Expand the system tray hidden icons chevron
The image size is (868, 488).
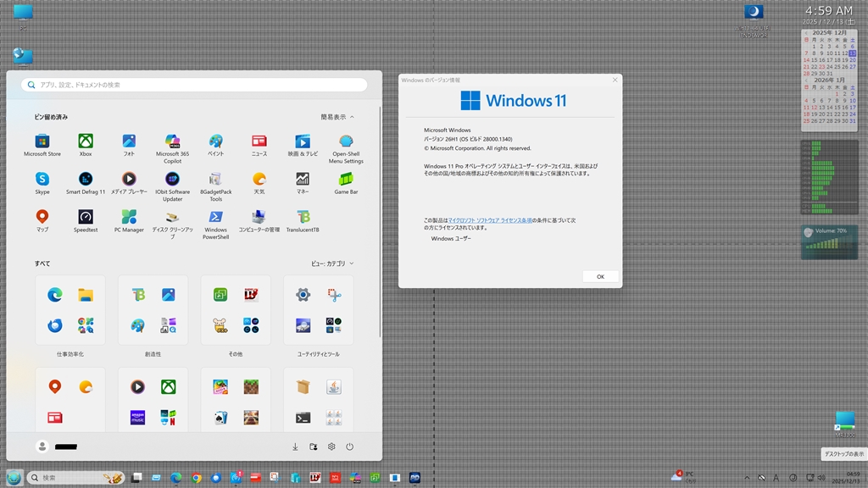pos(747,478)
